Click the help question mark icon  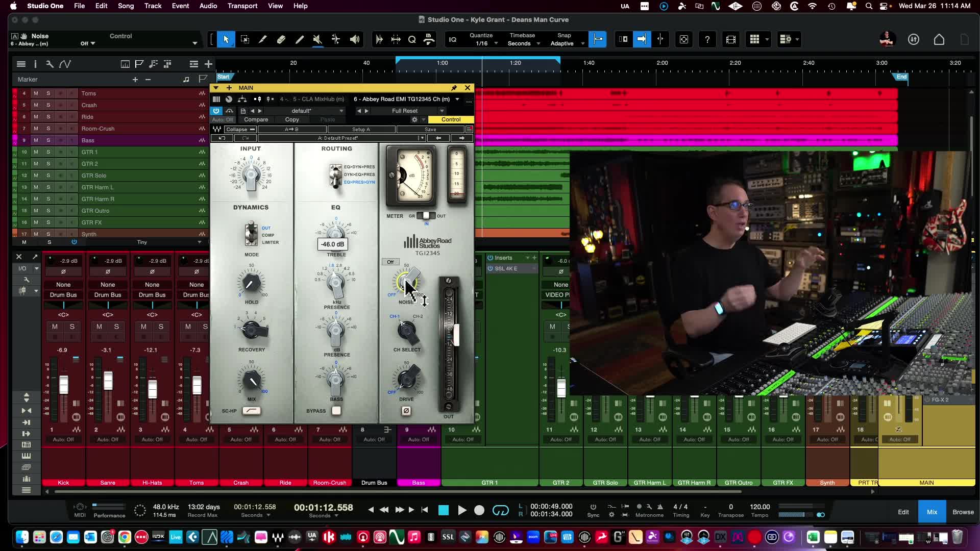pos(707,39)
